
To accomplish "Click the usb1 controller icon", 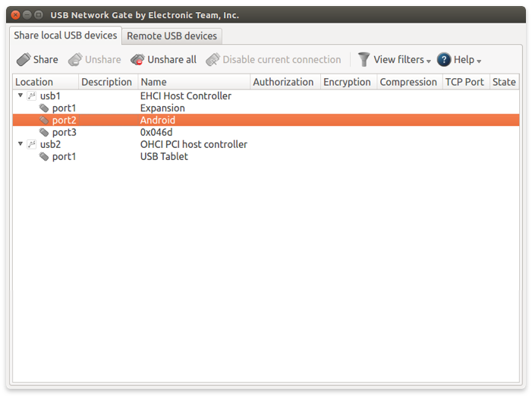I will (32, 96).
